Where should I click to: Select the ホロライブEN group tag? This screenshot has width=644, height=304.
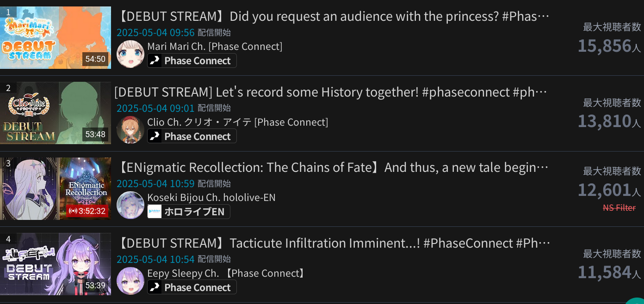[x=189, y=212]
